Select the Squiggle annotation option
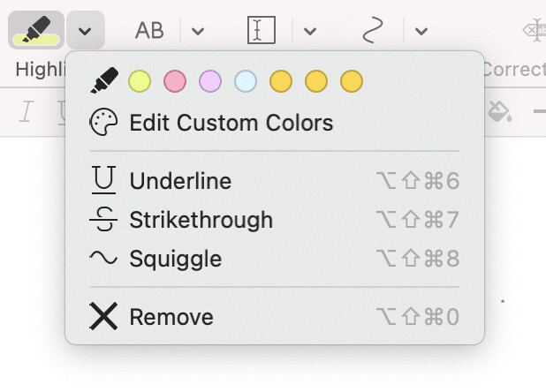This screenshot has width=546, height=392. coord(175,259)
